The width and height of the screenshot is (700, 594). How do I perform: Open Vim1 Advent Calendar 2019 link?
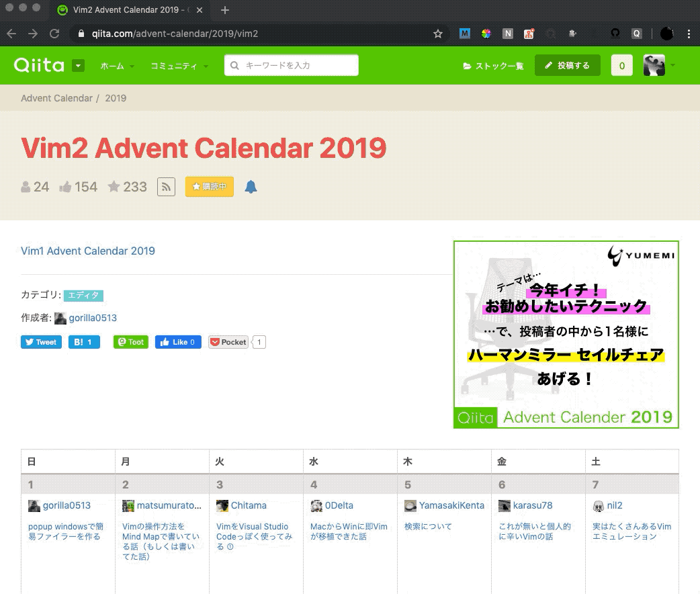pyautogui.click(x=88, y=251)
